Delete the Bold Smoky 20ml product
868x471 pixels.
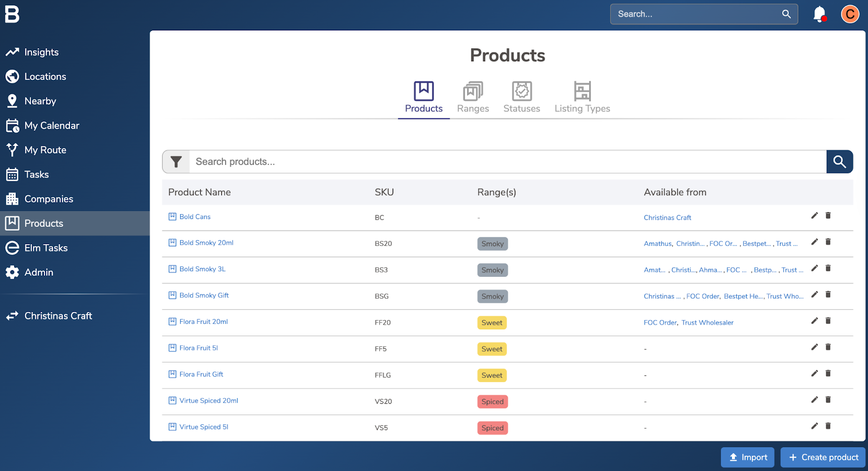pyautogui.click(x=828, y=242)
